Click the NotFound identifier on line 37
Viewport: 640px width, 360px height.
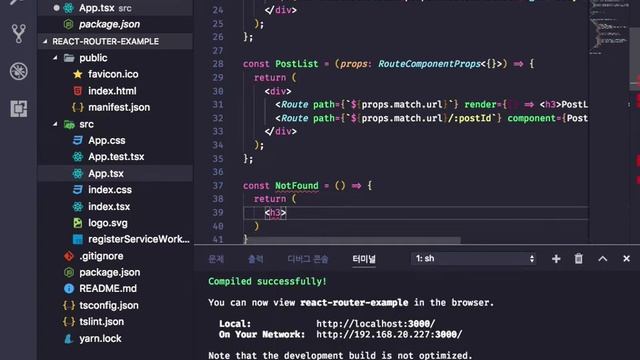pyautogui.click(x=297, y=186)
